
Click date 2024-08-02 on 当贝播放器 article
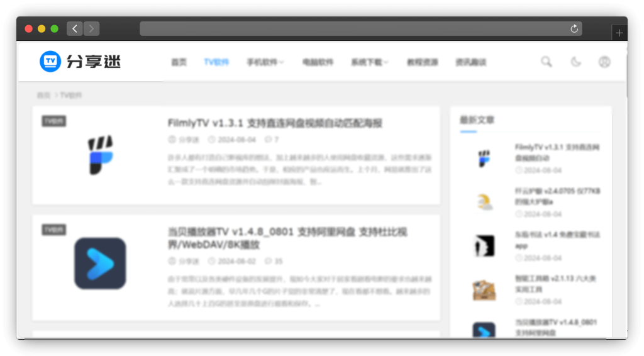point(232,261)
